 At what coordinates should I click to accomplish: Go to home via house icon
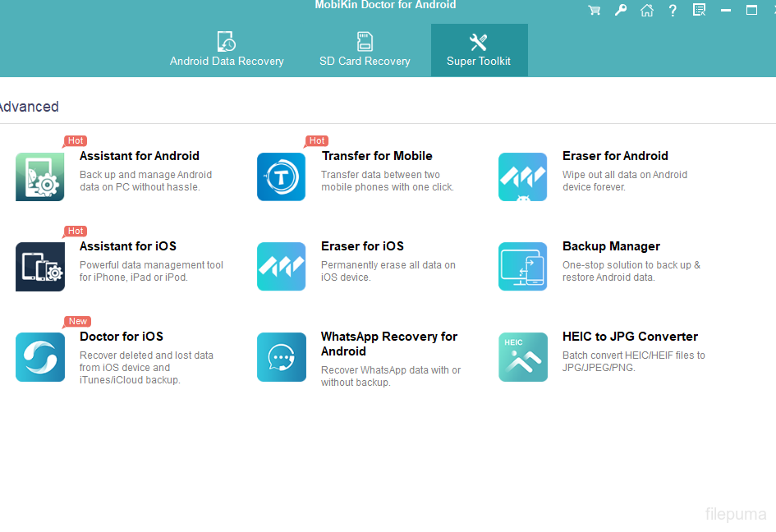click(647, 11)
